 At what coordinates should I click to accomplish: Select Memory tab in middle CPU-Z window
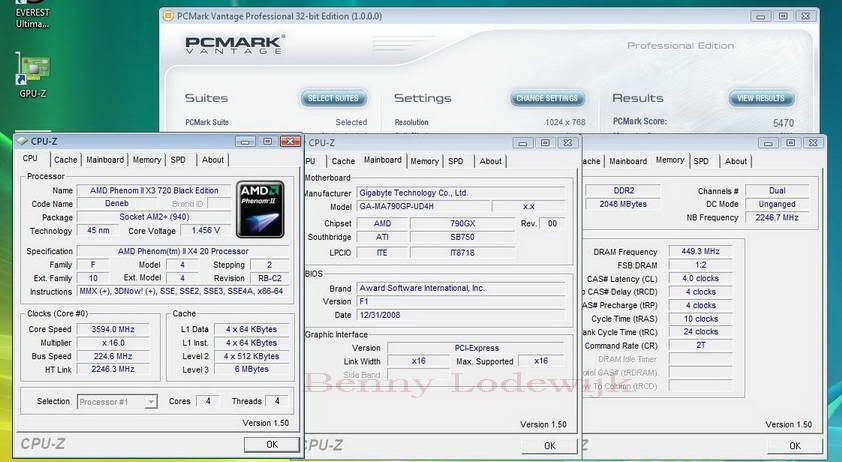(424, 161)
